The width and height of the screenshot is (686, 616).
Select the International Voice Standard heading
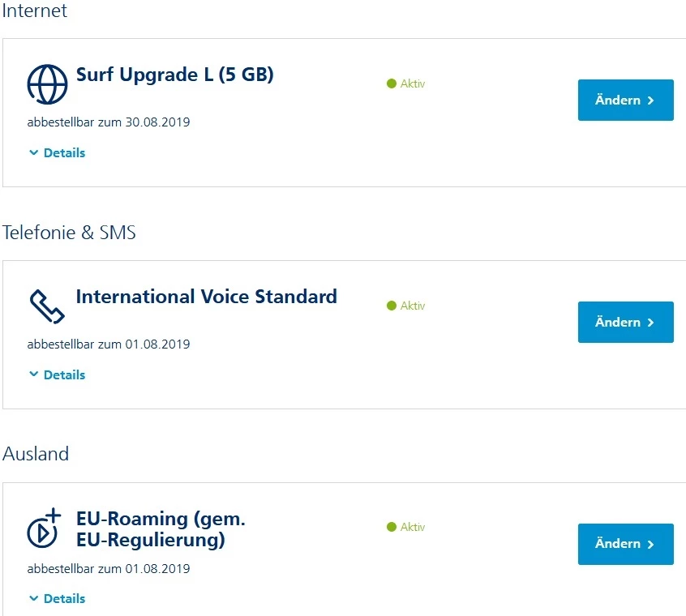206,297
